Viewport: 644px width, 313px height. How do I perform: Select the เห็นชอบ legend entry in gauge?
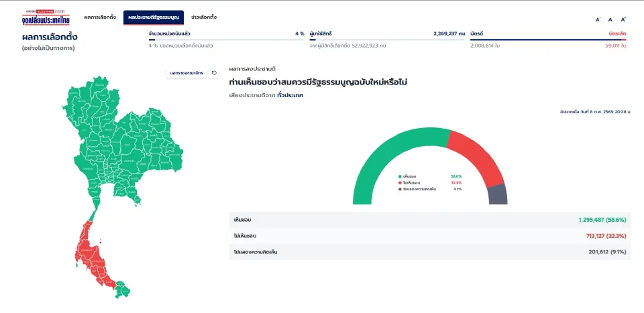point(430,176)
